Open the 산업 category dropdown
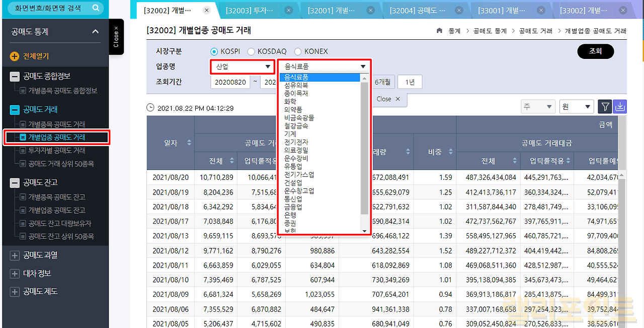Viewport: 644px width, 328px height. 243,67
